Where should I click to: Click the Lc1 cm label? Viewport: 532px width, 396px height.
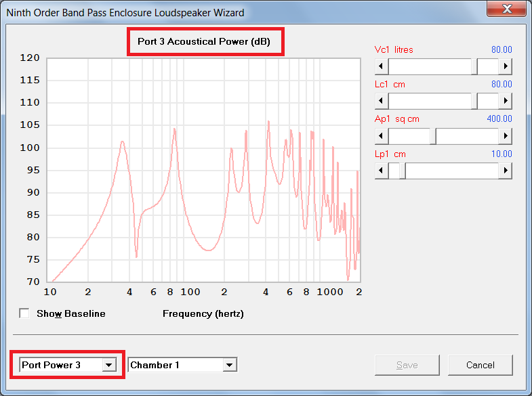pos(390,85)
